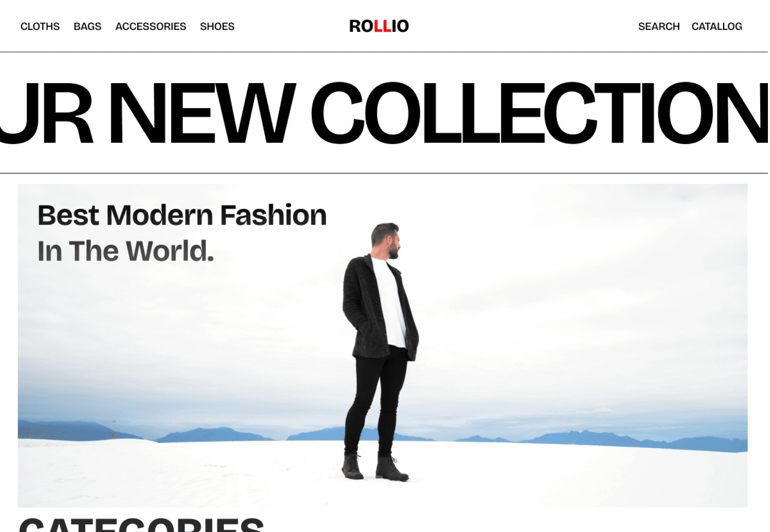Viewport: 770px width, 532px height.
Task: Click the ROLLIO logo in header
Action: pyautogui.click(x=379, y=26)
